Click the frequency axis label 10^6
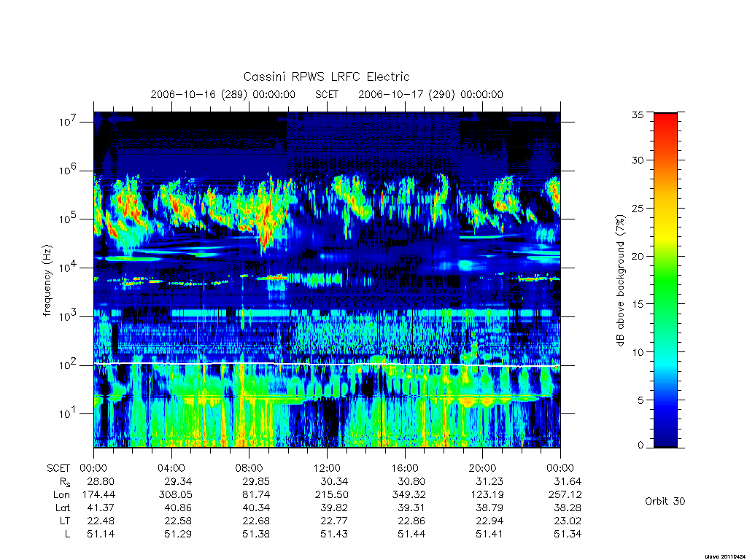 tap(68, 170)
